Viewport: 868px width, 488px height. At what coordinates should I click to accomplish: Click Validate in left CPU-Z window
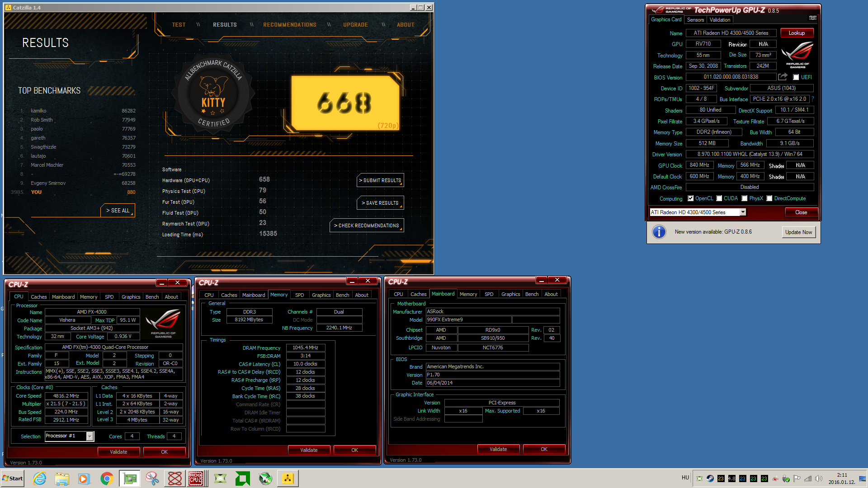(118, 452)
